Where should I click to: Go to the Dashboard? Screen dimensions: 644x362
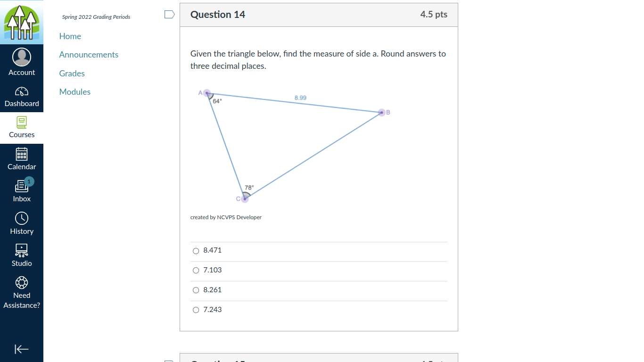[x=22, y=96]
